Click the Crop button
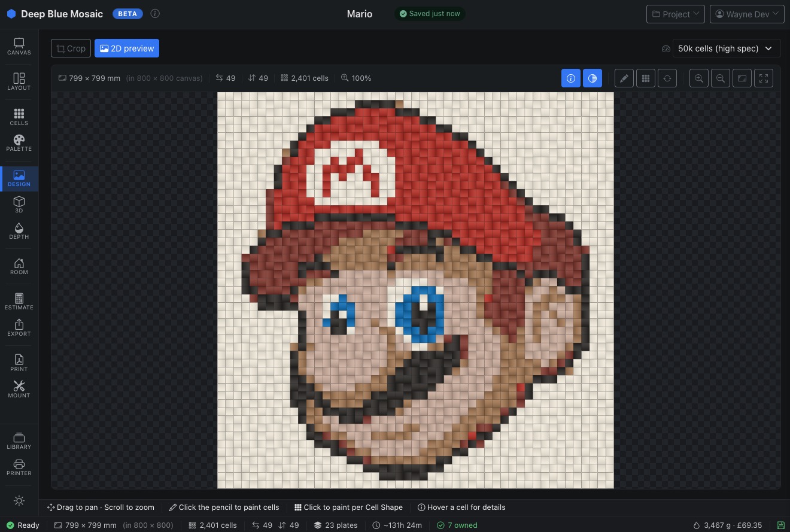This screenshot has width=790, height=532. point(71,48)
